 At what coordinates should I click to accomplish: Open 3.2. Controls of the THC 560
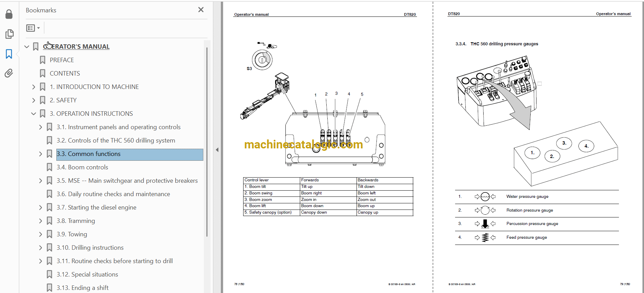coord(116,140)
